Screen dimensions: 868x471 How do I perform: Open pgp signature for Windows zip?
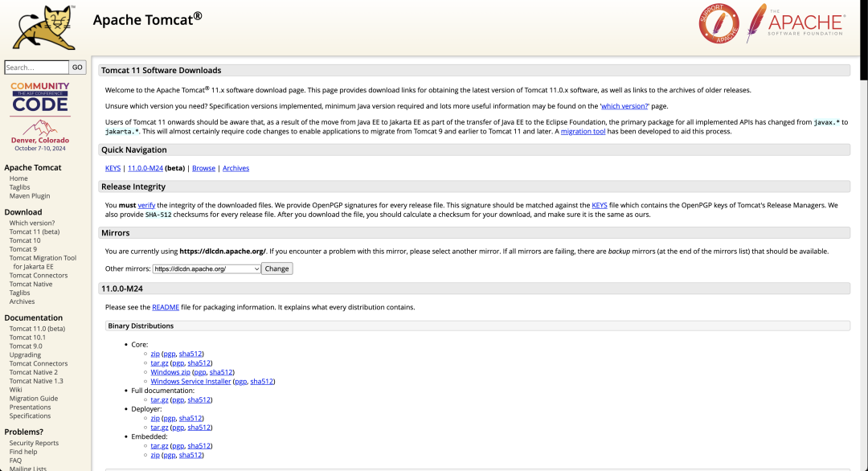point(200,372)
